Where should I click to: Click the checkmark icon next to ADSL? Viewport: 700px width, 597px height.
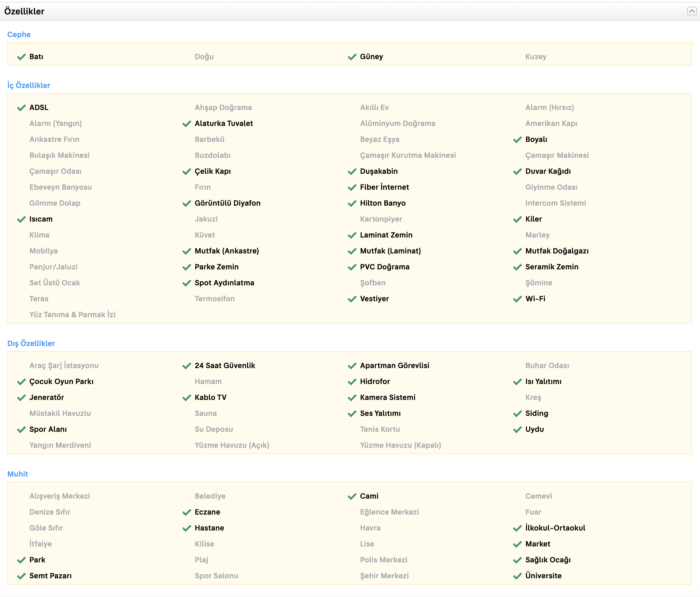(x=21, y=108)
